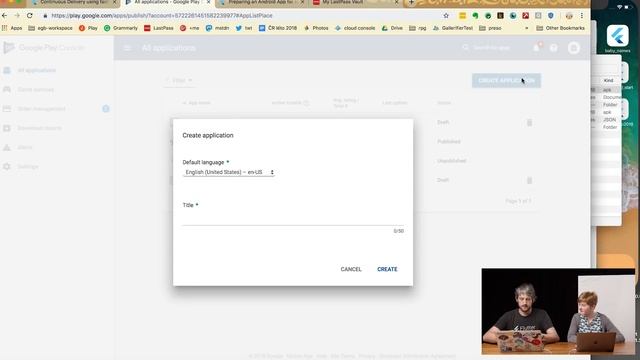The height and width of the screenshot is (360, 640).
Task: Open the Flutter baby_names desktop icon
Action: pos(618,39)
